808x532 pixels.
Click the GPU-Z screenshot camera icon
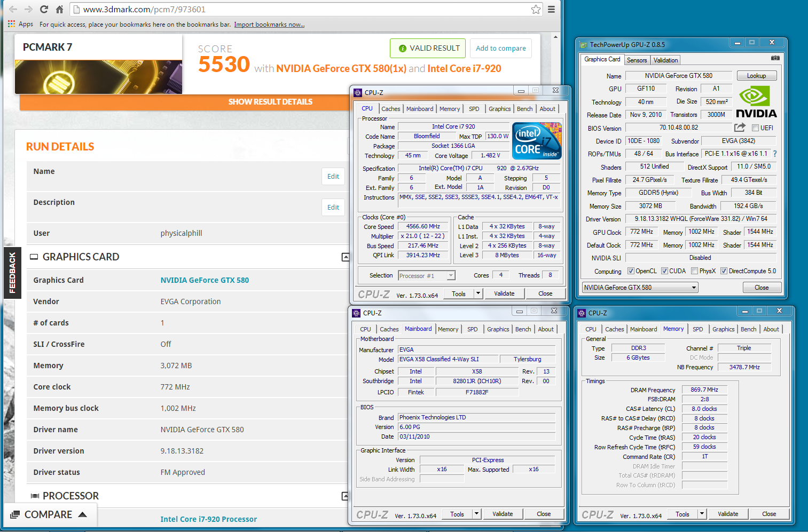click(775, 58)
